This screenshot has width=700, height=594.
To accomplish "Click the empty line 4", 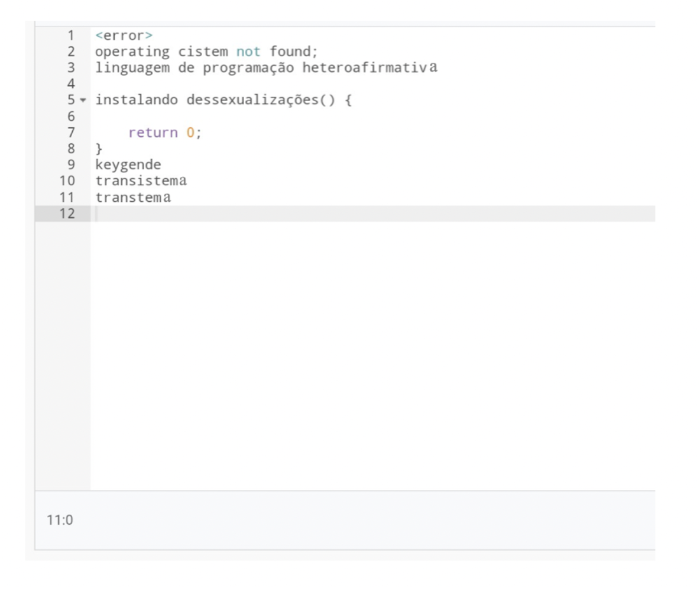I will click(x=373, y=84).
